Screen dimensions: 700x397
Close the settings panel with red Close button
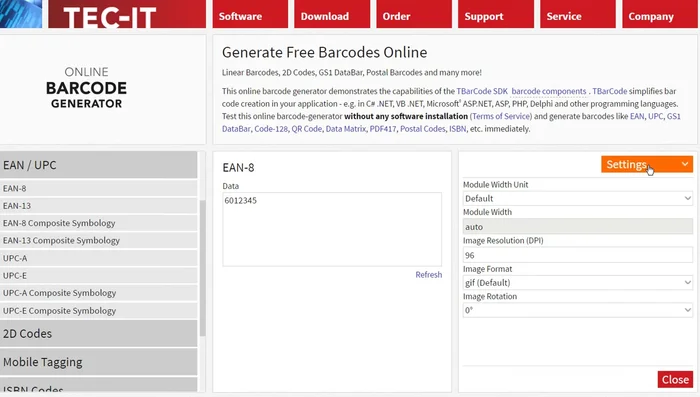coord(675,379)
